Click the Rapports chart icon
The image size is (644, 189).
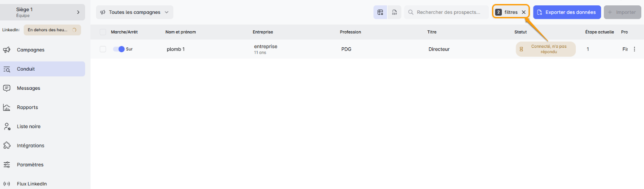pos(7,107)
